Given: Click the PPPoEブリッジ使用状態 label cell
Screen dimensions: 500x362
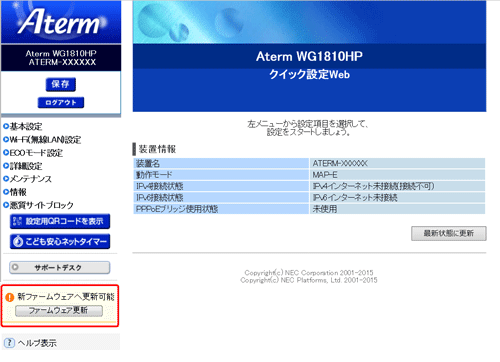Looking at the screenshot, I should pos(221,209).
